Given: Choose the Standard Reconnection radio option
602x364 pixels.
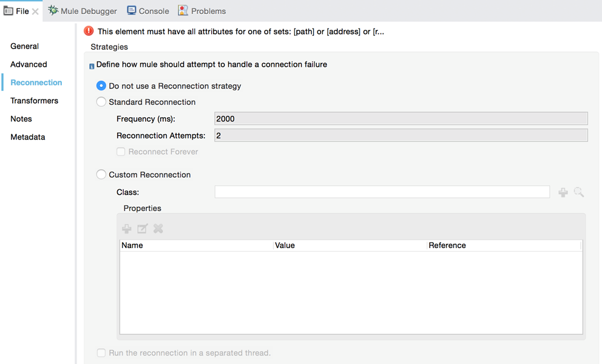Looking at the screenshot, I should pyautogui.click(x=101, y=102).
